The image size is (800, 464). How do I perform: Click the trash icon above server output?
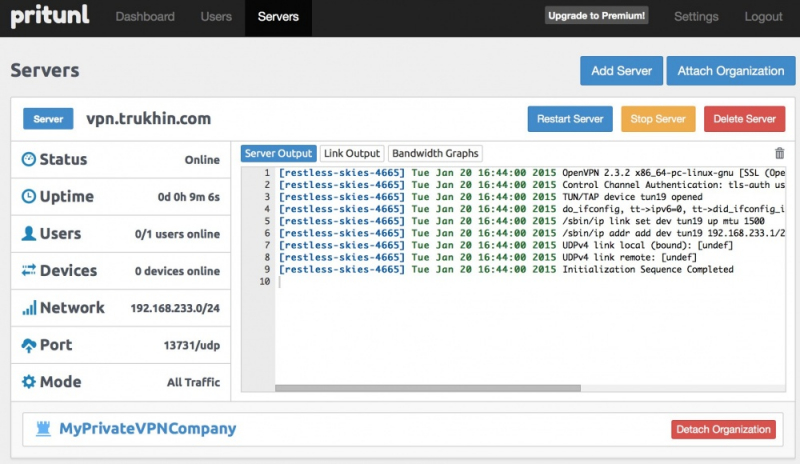(780, 153)
